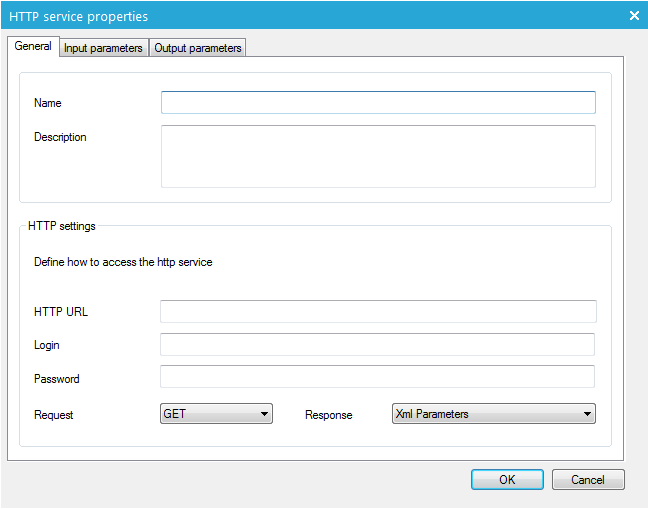
Task: Click the Description label text
Action: pyautogui.click(x=60, y=137)
